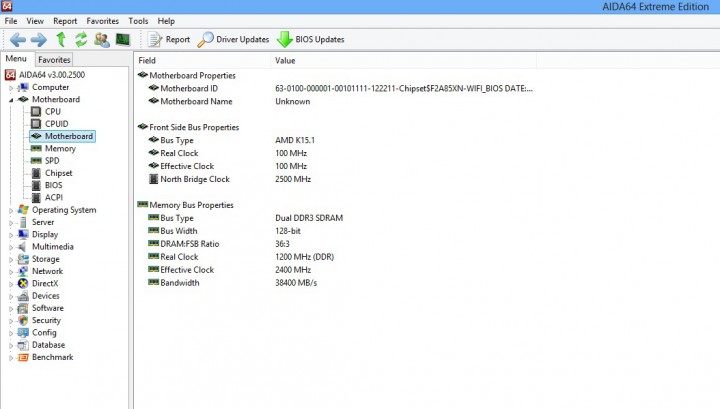This screenshot has height=409, width=720.
Task: Click the Field column header
Action: pyautogui.click(x=202, y=61)
